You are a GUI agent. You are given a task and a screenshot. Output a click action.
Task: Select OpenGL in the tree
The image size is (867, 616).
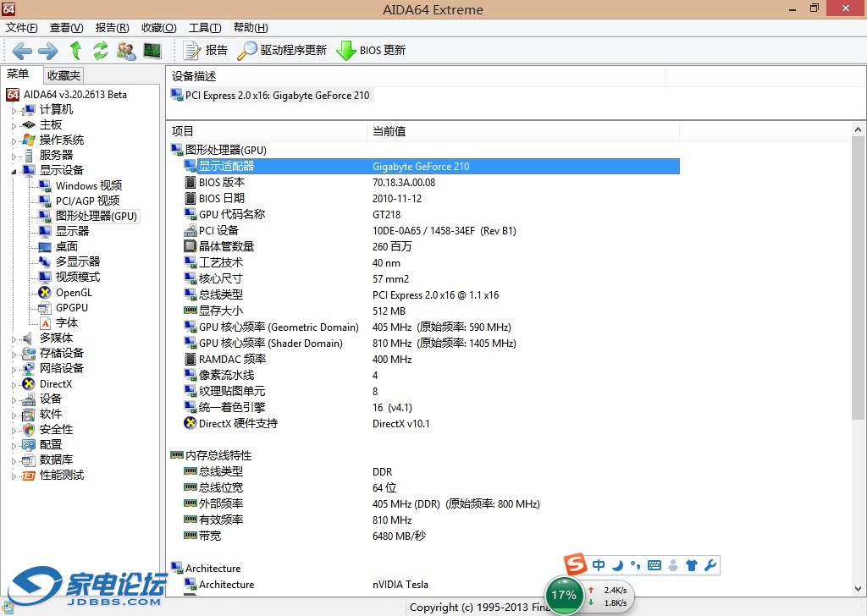[x=74, y=293]
